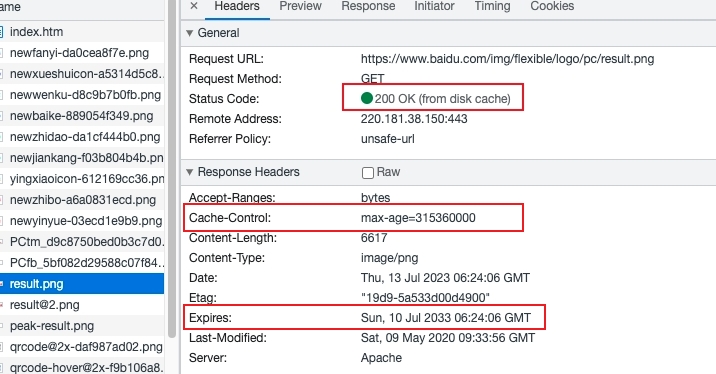
Task: Select newzhibo-a6a0831ecd.png request
Action: coord(82,200)
